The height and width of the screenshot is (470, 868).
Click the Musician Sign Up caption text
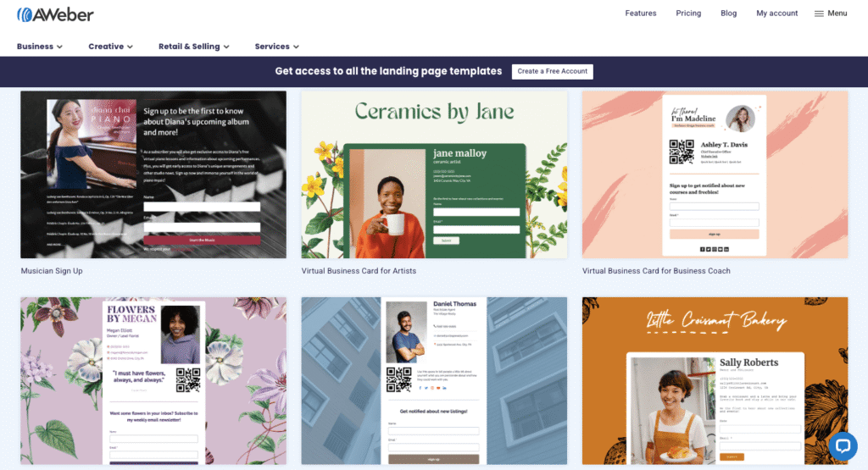(52, 271)
